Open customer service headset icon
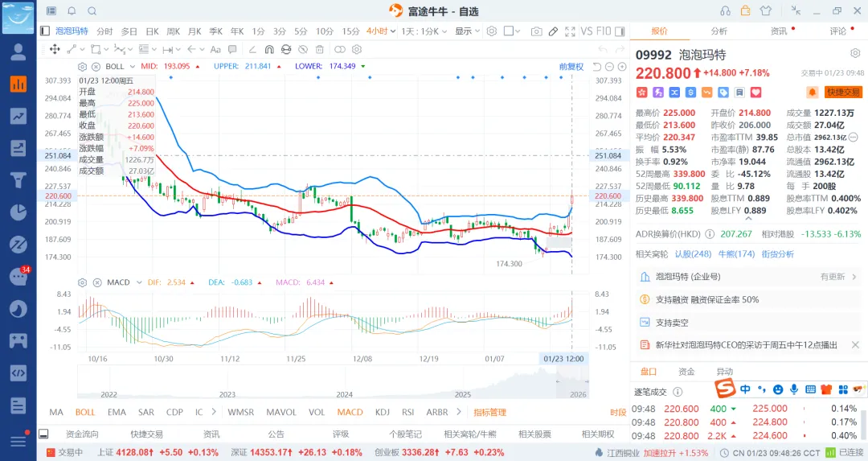Viewport: 868px width, 461px height. (726, 10)
